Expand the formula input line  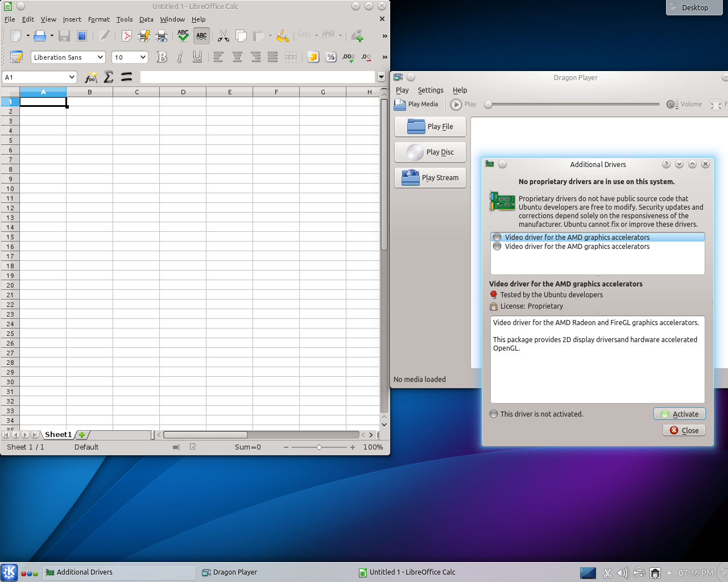(x=381, y=77)
